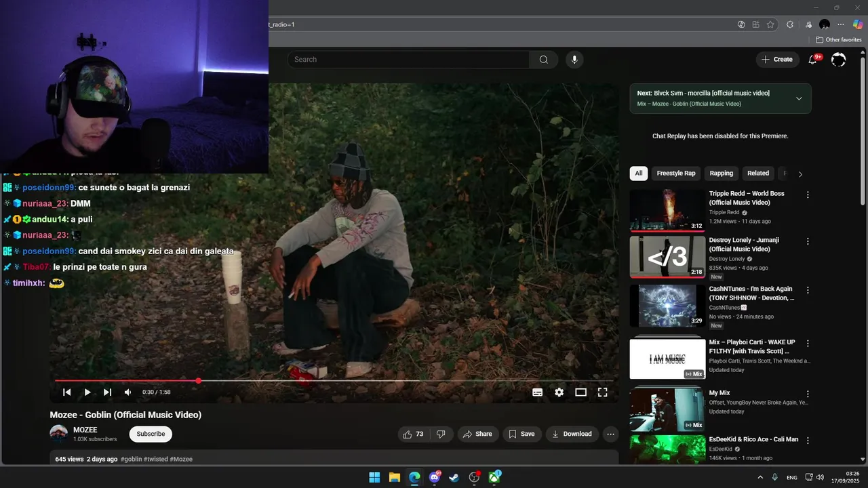Image resolution: width=868 pixels, height=488 pixels.
Task: Click the Create button
Action: coord(777,60)
